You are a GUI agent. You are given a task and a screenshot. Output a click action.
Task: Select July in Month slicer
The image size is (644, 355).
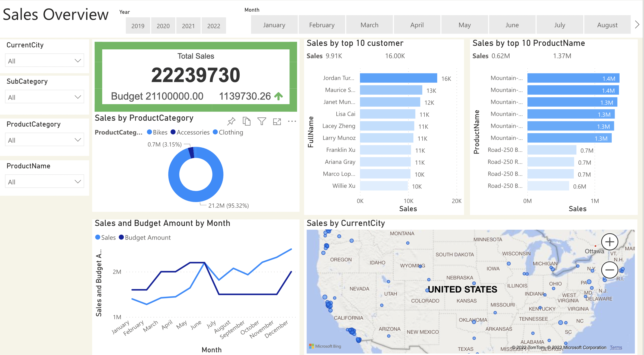(x=560, y=25)
